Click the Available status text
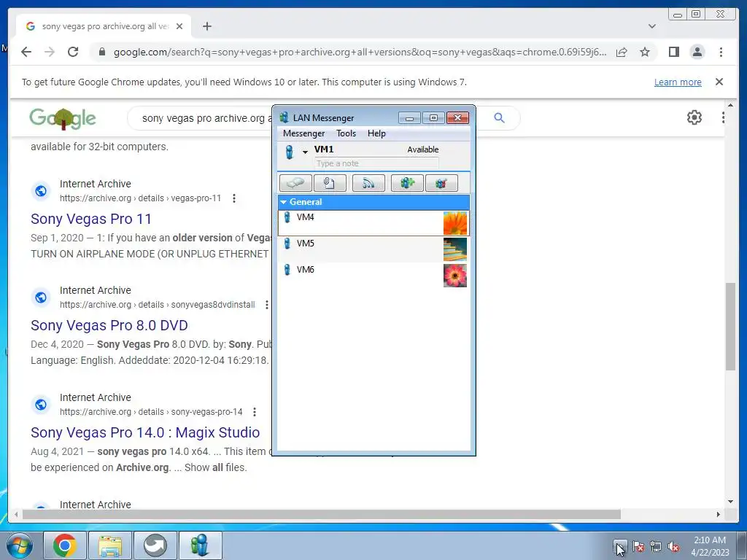Screen dimensions: 747x560 [x=422, y=149]
